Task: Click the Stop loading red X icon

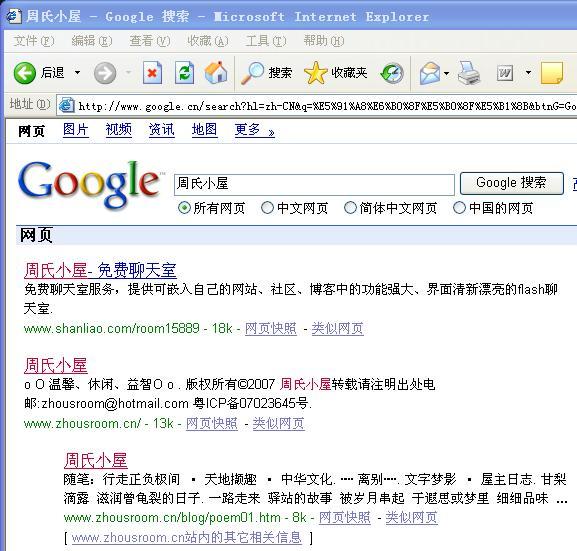Action: [152, 73]
